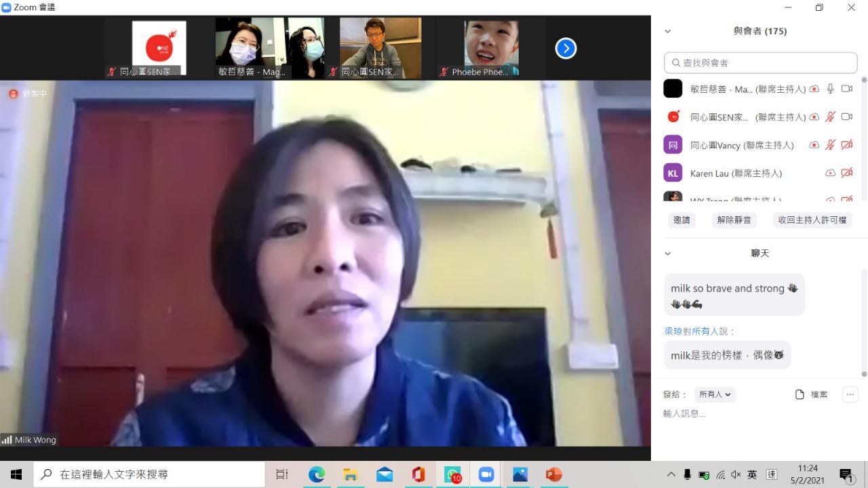
Task: Click the 邀請 invite button
Action: (682, 220)
